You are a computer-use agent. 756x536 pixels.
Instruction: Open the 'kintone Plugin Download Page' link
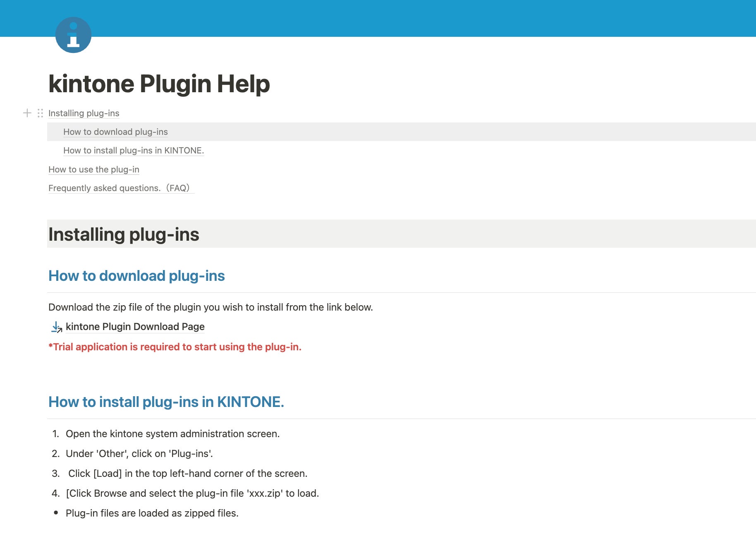click(x=135, y=327)
